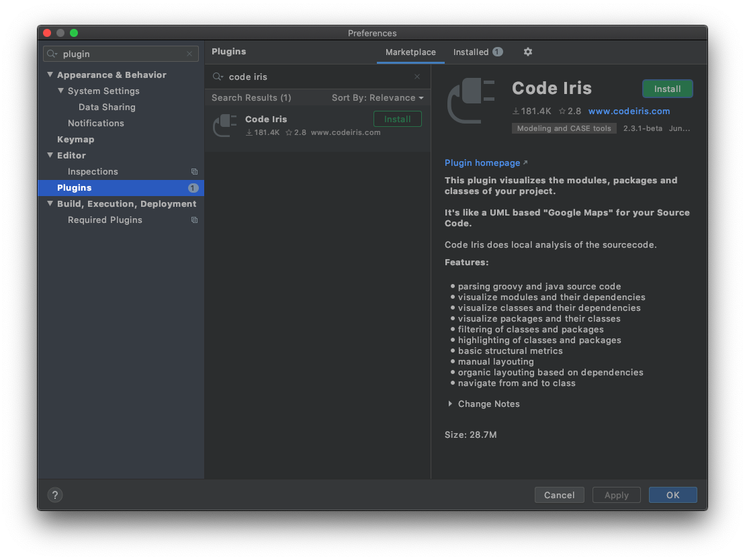Expand the Change Notes section
This screenshot has height=560, width=745.
point(450,404)
